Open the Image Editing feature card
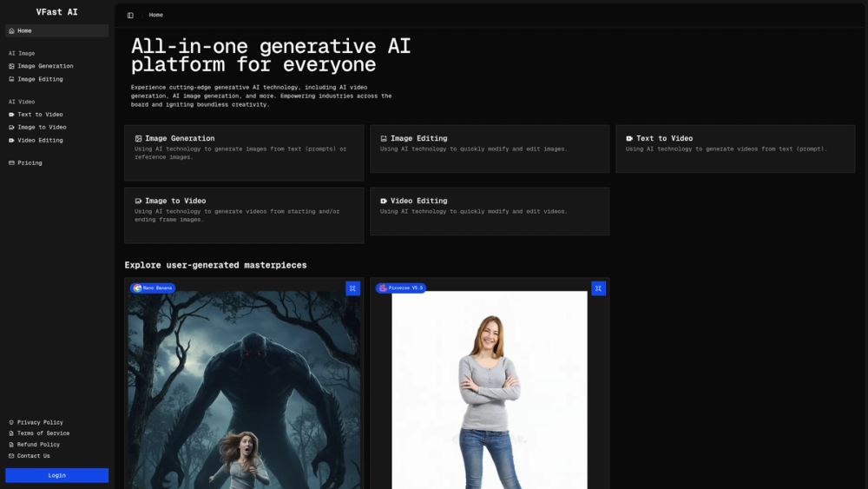The image size is (868, 489). pos(490,149)
